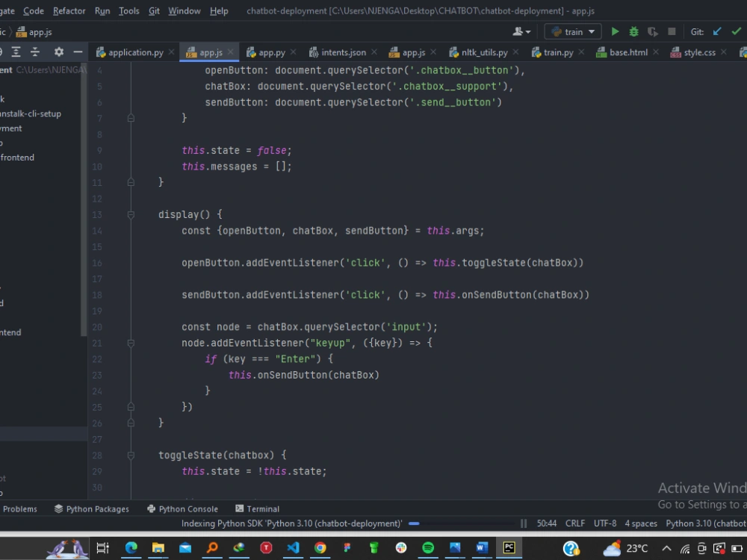Open the Git menu
The height and width of the screenshot is (560, 747).
[154, 10]
